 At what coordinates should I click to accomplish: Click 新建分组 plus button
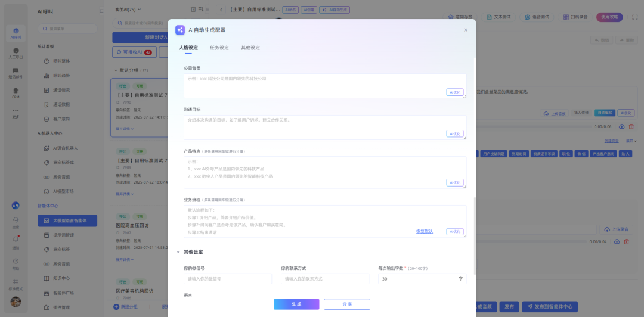click(x=126, y=307)
